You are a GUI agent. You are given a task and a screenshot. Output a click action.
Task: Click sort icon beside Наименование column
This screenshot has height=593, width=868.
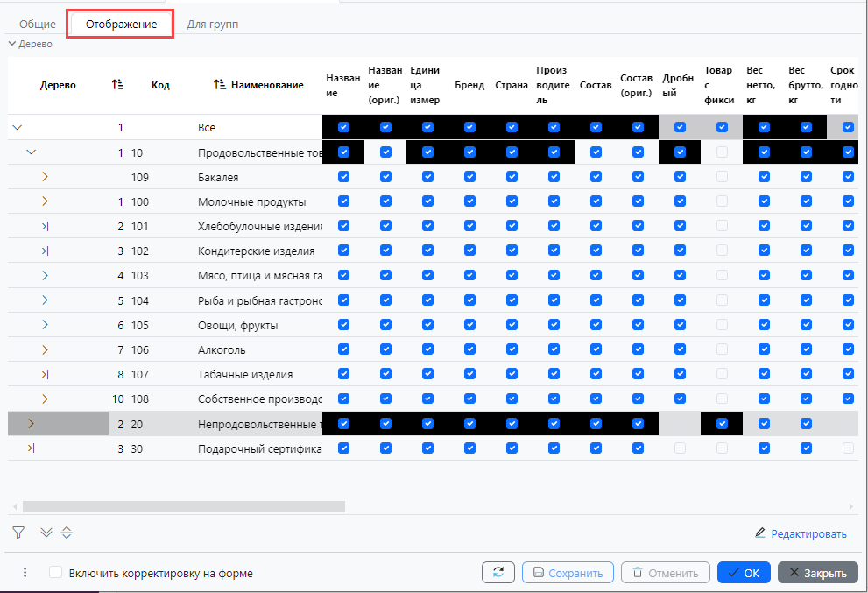pos(220,85)
